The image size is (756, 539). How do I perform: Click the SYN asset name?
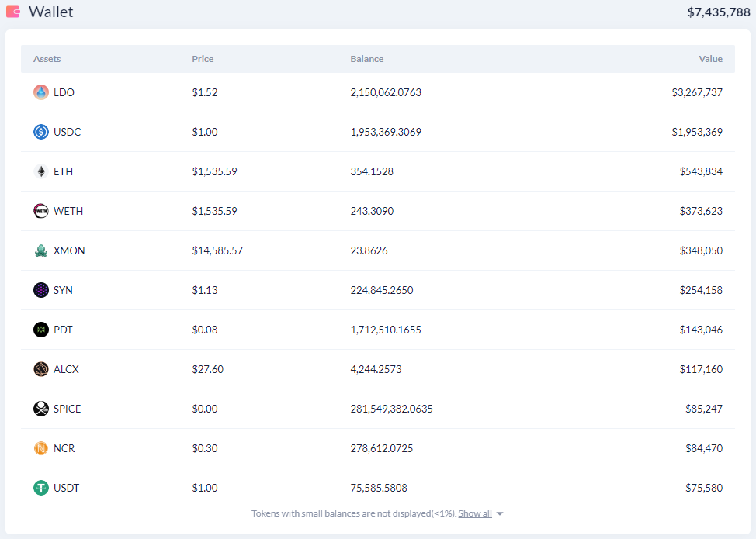point(63,289)
